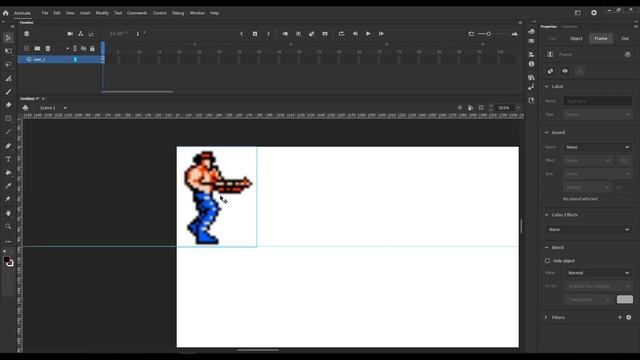This screenshot has height=360, width=640.
Task: Play the timeline animation
Action: pos(368,33)
